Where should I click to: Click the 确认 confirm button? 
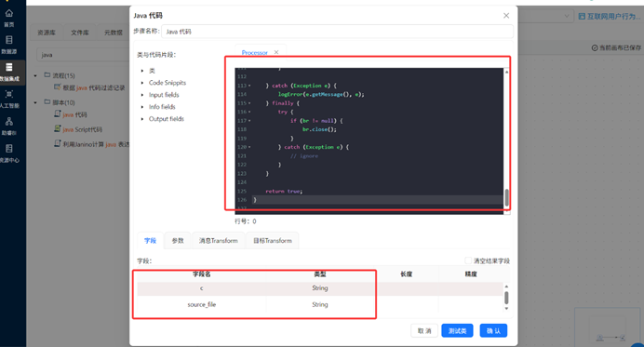pyautogui.click(x=493, y=330)
